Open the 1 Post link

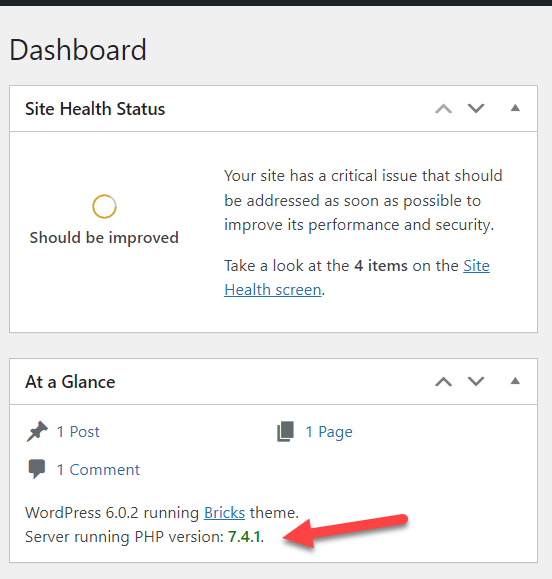pos(78,431)
